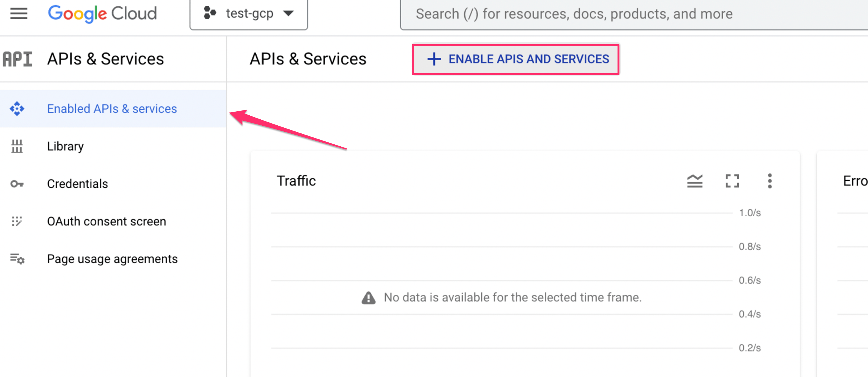
Task: Open the hamburger navigation menu
Action: 19,13
